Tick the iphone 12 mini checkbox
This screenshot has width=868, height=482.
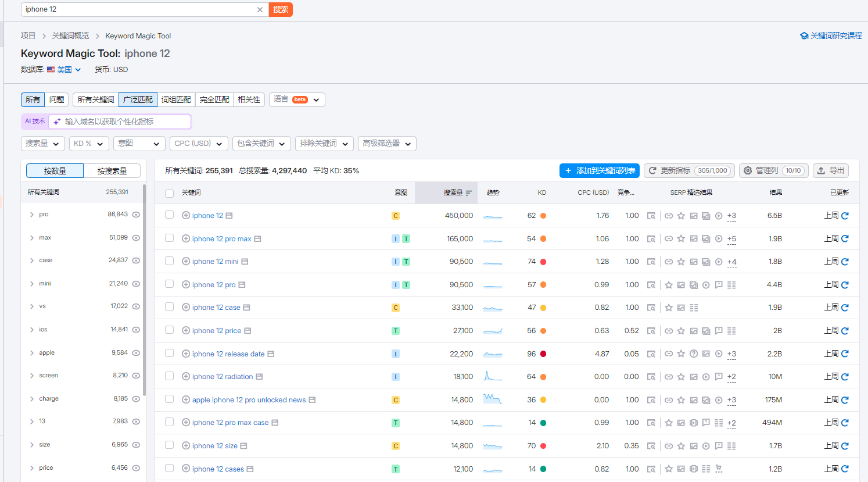point(169,261)
